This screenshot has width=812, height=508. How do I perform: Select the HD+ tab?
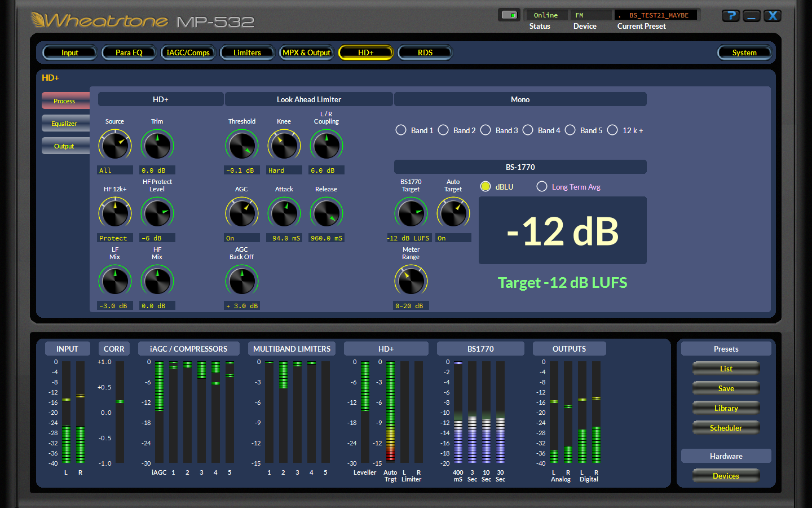(365, 52)
